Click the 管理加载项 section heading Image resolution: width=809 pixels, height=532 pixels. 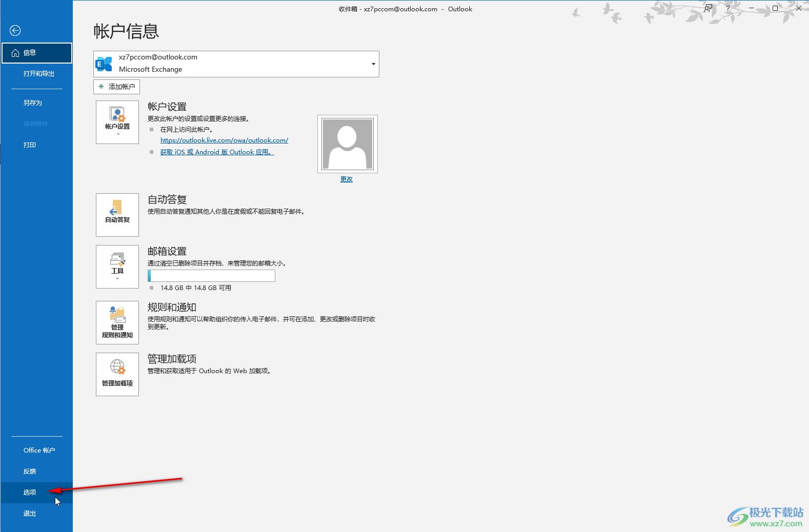172,359
